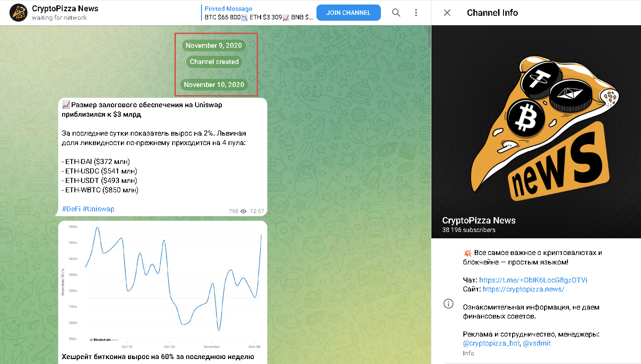The height and width of the screenshot is (364, 641).
Task: Click the 'ETH-USDT ($493 млн)' line
Action: tap(99, 181)
